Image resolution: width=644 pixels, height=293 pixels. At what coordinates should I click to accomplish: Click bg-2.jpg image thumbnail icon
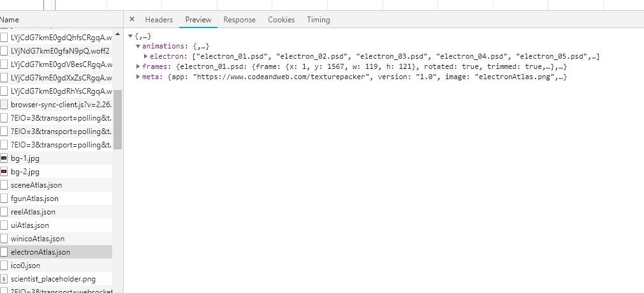click(4, 172)
